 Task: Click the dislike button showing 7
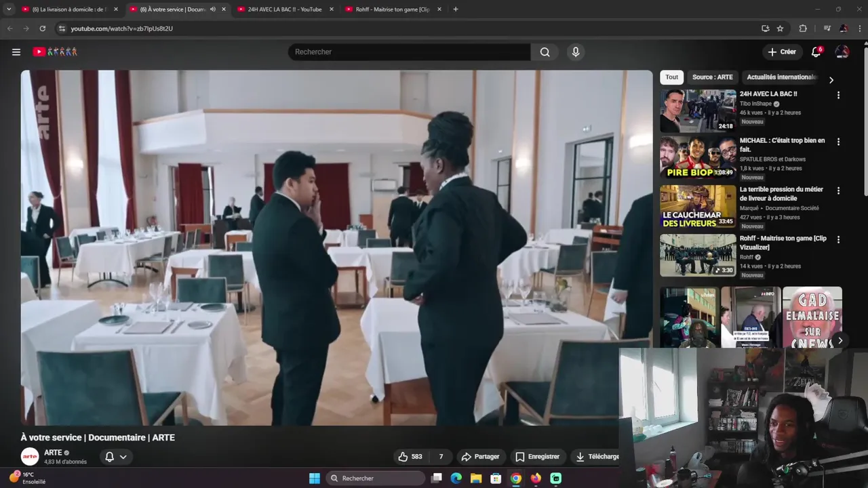point(441,457)
